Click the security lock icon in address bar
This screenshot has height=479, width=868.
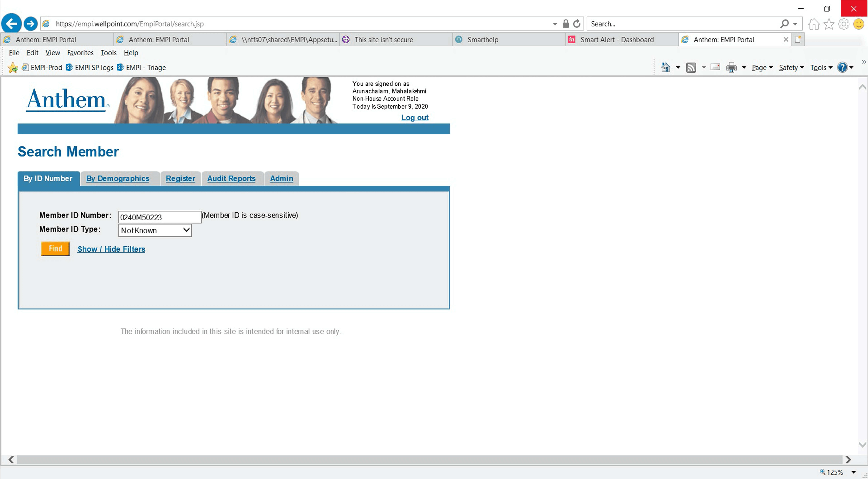click(566, 24)
